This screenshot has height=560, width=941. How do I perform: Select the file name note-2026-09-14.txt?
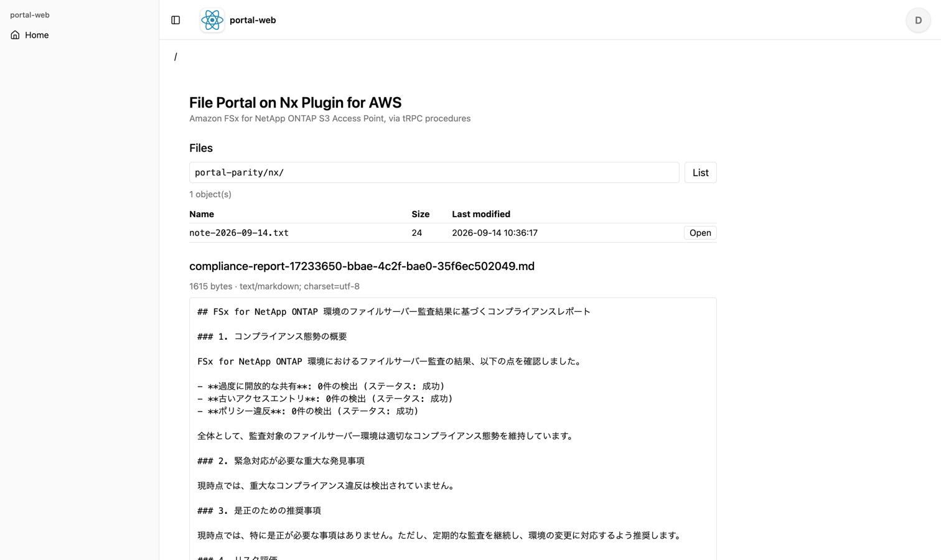239,233
